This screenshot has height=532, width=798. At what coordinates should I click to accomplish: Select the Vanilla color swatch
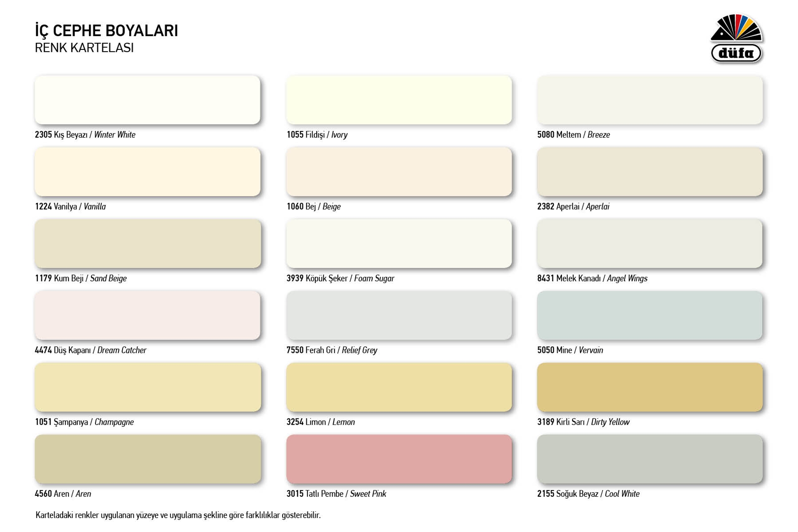click(148, 172)
